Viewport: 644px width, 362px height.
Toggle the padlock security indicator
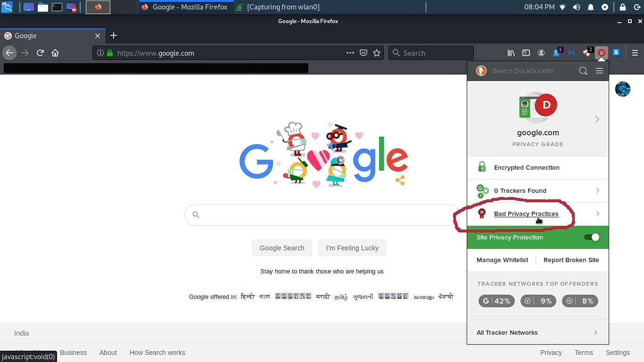pos(109,53)
